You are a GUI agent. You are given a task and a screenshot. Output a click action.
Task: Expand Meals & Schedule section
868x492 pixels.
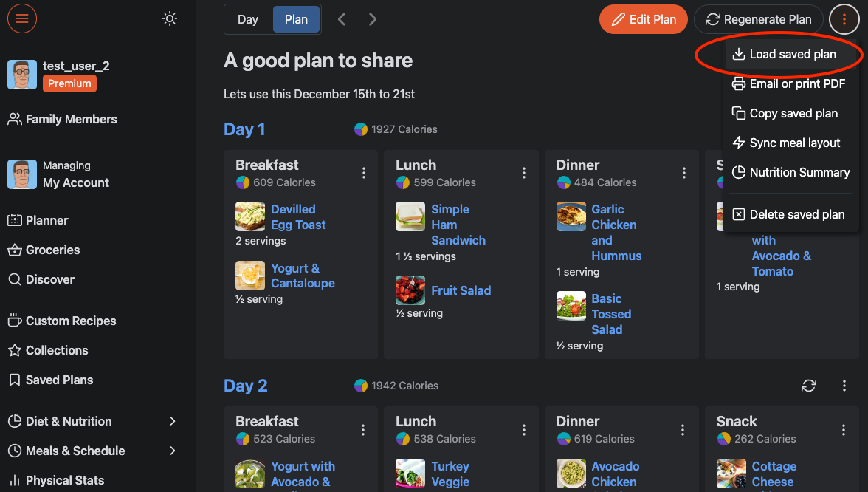point(172,451)
